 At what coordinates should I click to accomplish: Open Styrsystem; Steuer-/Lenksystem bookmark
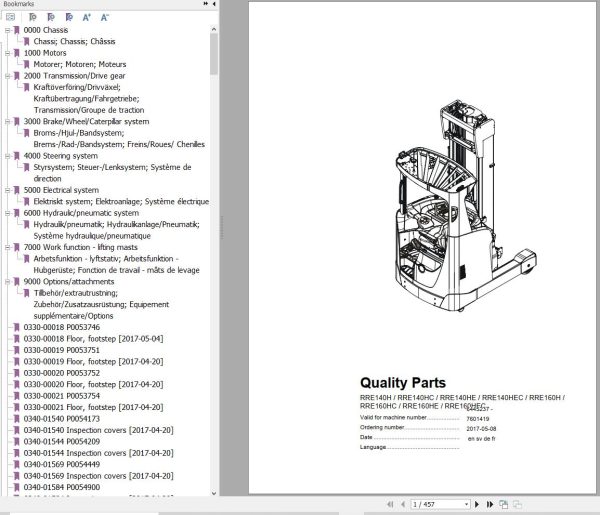point(112,173)
